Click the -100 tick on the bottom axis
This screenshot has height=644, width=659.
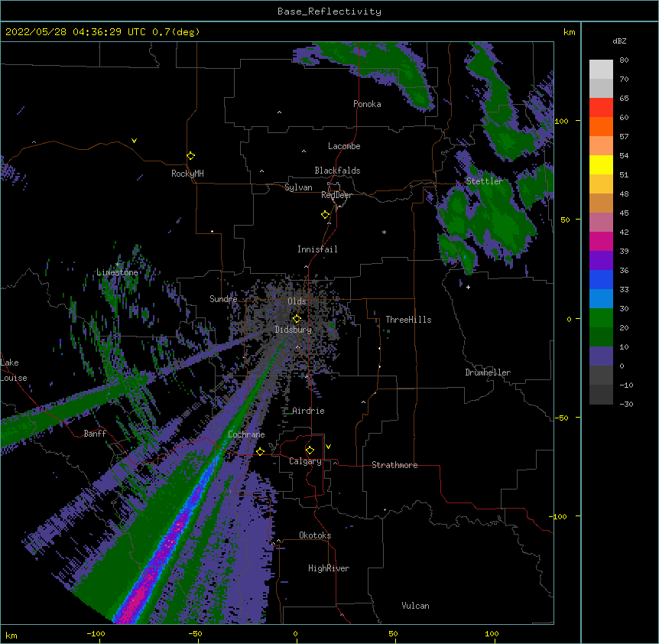[96, 633]
